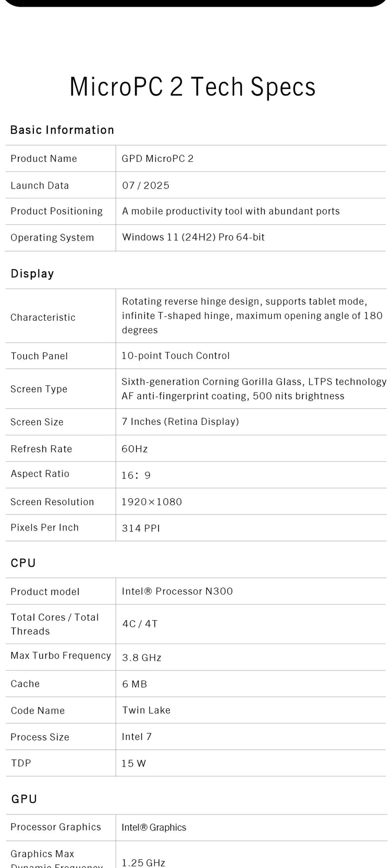This screenshot has height=868, width=391.
Task: Click the Screen Type row label
Action: 39,389
